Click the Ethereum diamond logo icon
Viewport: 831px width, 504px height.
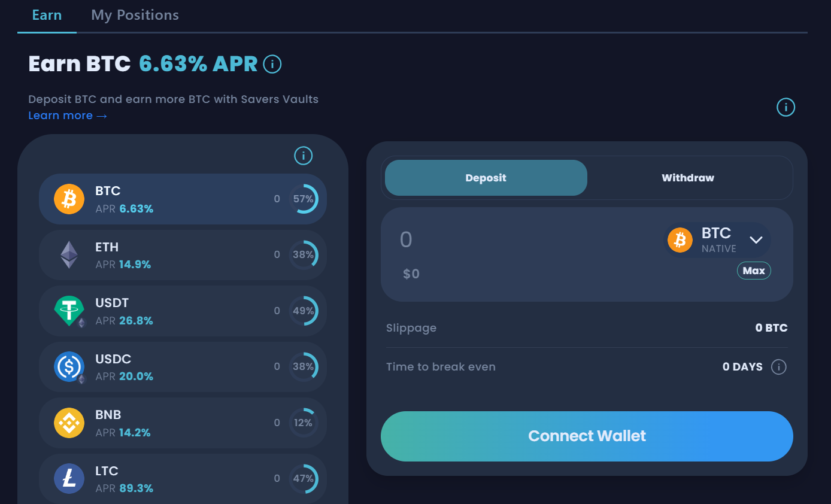coord(69,255)
